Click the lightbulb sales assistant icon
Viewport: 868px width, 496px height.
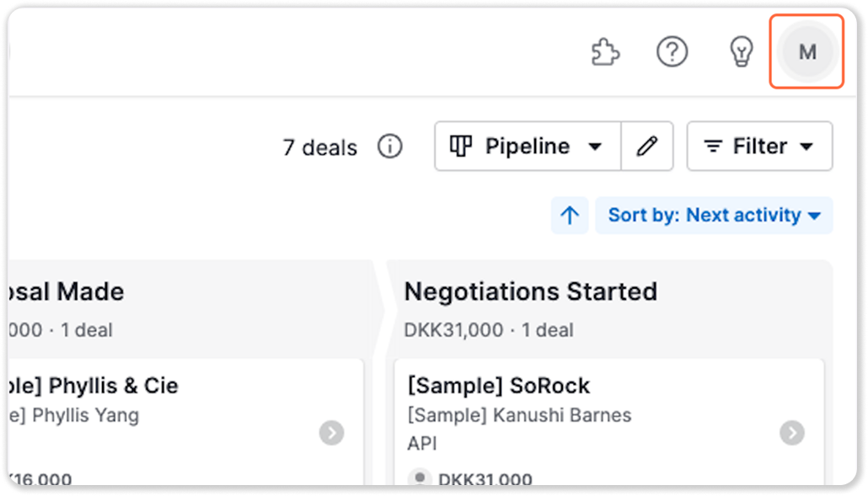tap(740, 53)
